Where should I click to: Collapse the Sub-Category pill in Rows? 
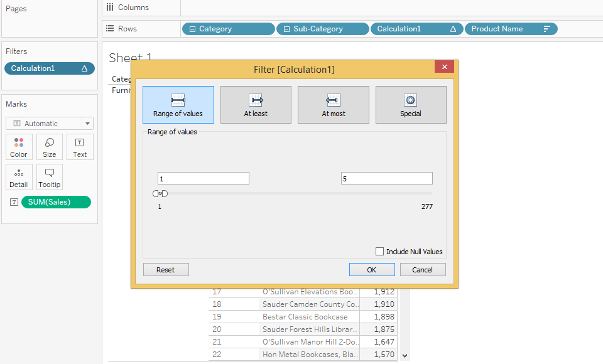(x=286, y=29)
